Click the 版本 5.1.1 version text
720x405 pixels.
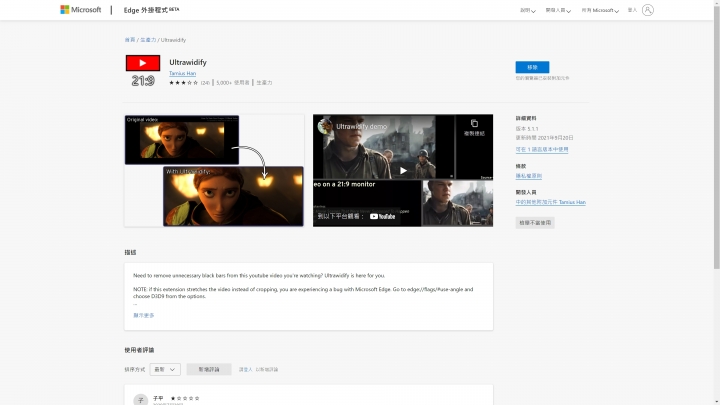[527, 129]
